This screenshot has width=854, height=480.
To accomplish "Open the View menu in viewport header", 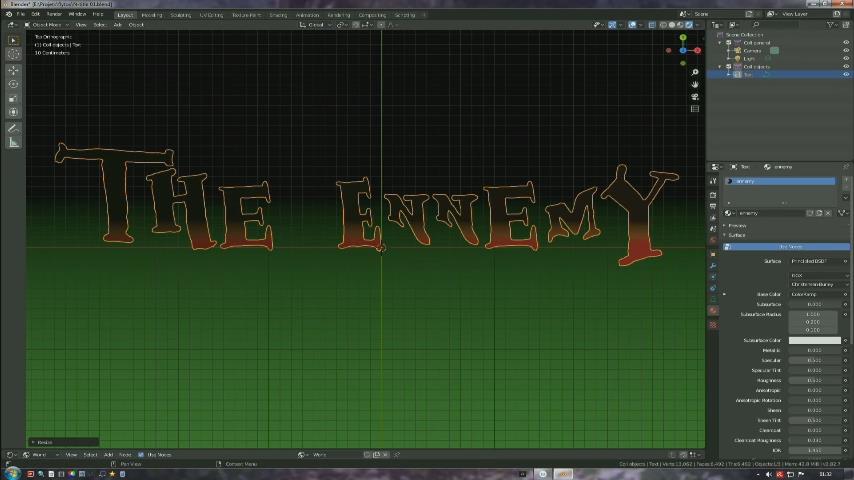I will pyautogui.click(x=81, y=25).
